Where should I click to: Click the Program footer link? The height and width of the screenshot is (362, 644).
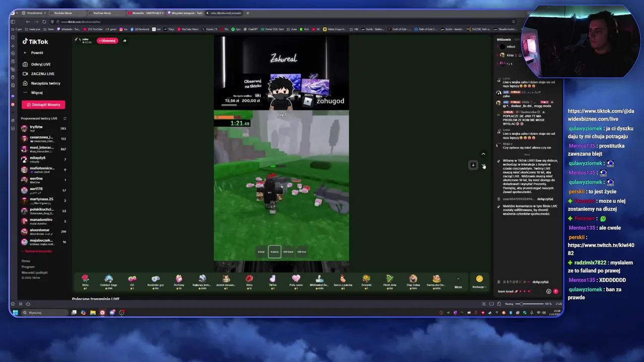(28, 266)
